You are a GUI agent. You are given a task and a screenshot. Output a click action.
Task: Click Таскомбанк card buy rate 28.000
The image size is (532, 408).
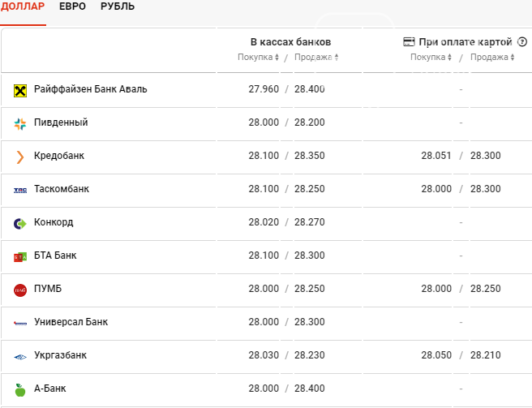(436, 189)
